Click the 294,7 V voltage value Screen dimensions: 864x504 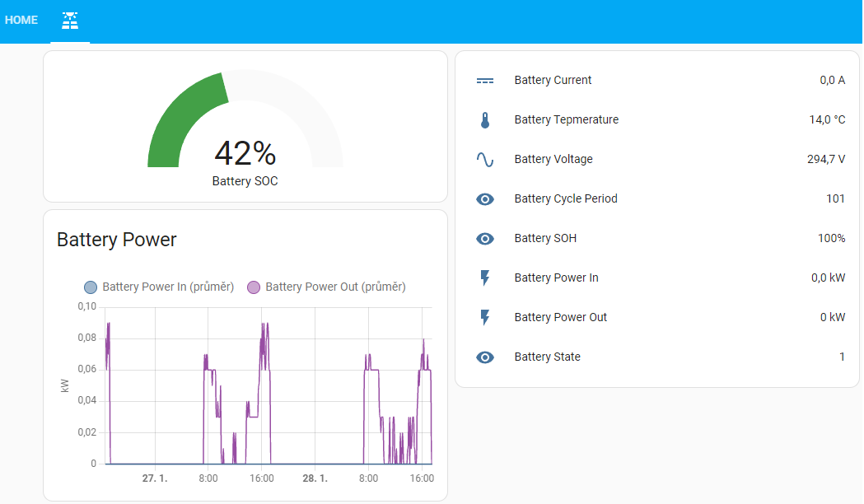825,160
